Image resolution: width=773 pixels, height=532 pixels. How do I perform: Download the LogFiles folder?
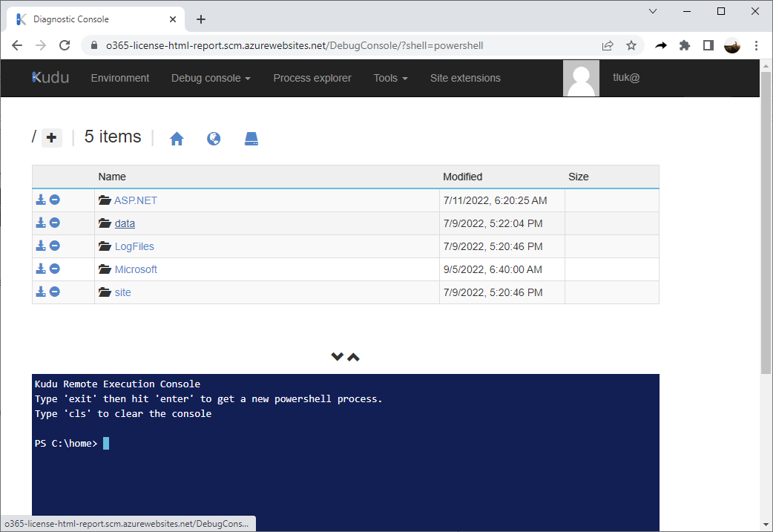[40, 246]
